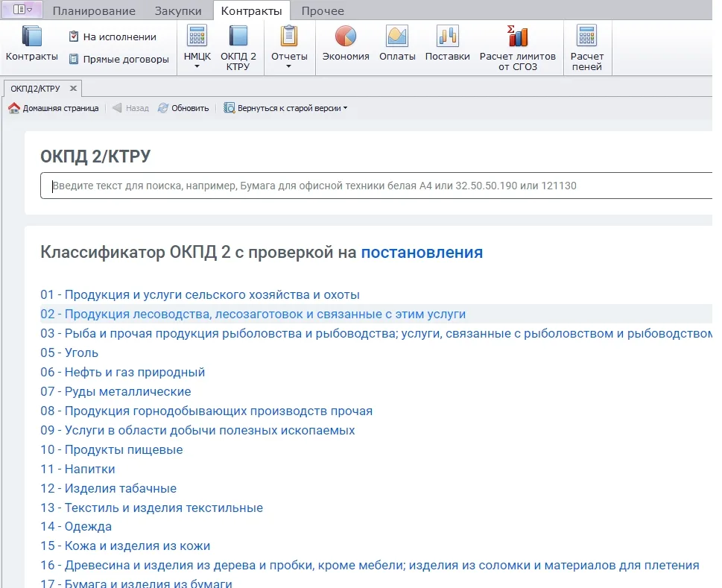Expand the НМЦК dropdown arrow
Screen dimensions: 722x588
pyautogui.click(x=197, y=67)
